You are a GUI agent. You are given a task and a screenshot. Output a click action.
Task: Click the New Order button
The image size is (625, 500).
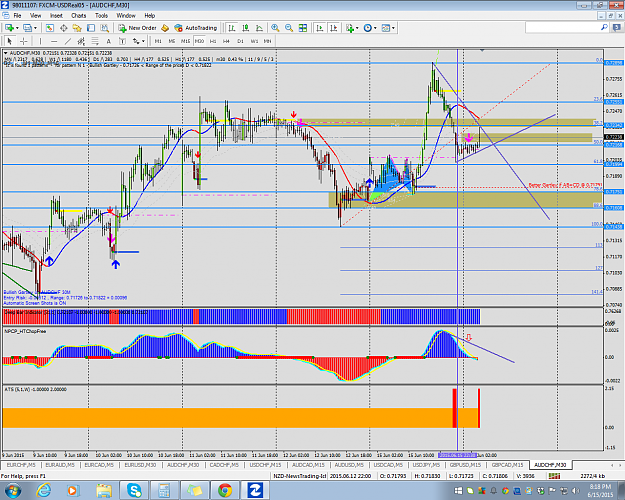pos(137,28)
